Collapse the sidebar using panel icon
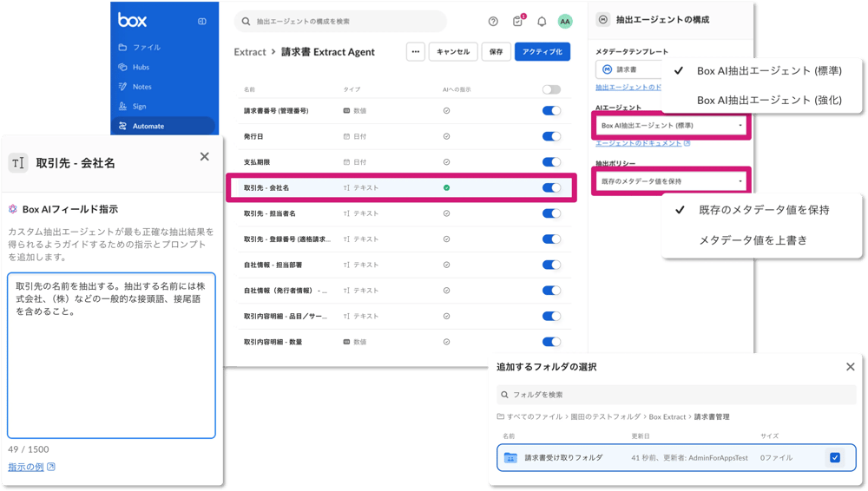 [x=202, y=22]
